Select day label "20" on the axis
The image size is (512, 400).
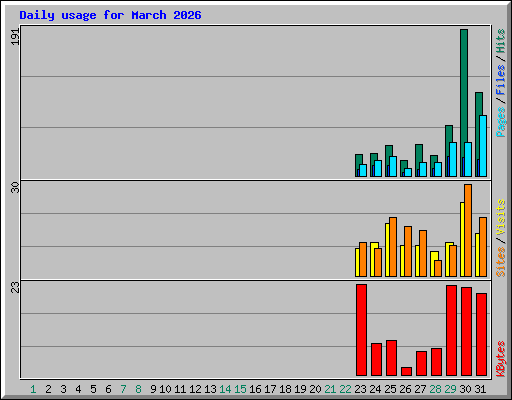coord(315,389)
